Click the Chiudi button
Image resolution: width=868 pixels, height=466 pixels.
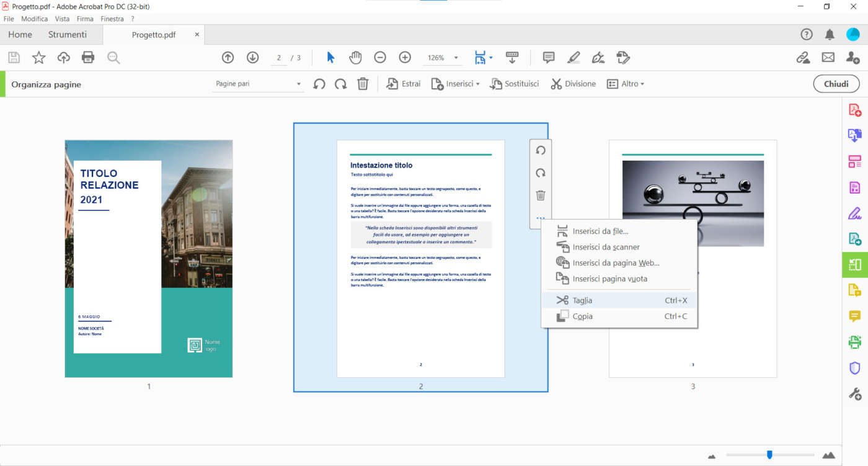[836, 83]
